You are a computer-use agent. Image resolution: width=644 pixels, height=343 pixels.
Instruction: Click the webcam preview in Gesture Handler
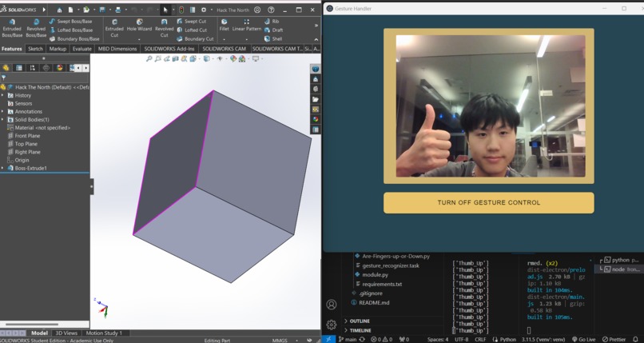click(491, 106)
